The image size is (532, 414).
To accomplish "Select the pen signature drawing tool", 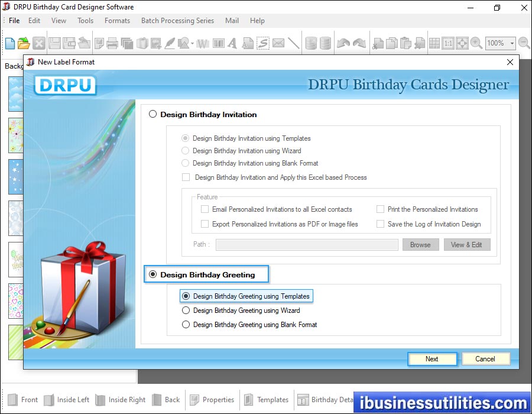I will coord(170,43).
